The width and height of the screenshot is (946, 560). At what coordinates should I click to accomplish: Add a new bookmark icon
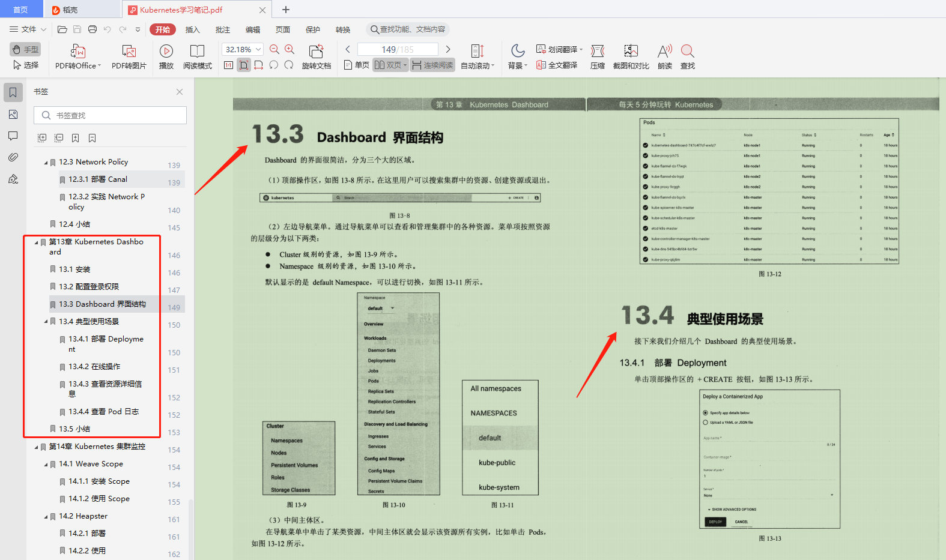coord(76,138)
